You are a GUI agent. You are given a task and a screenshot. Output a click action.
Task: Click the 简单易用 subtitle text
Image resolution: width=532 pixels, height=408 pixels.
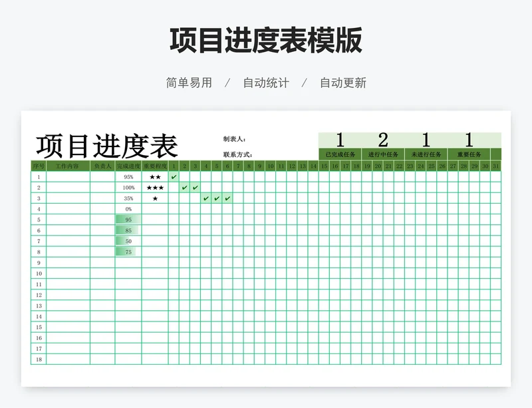click(x=189, y=83)
